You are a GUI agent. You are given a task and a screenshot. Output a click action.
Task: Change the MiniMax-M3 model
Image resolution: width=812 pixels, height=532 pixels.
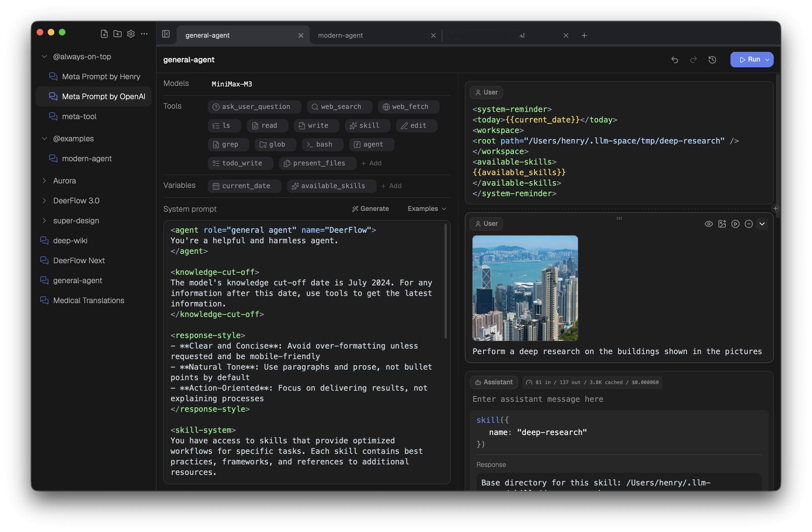click(x=232, y=84)
